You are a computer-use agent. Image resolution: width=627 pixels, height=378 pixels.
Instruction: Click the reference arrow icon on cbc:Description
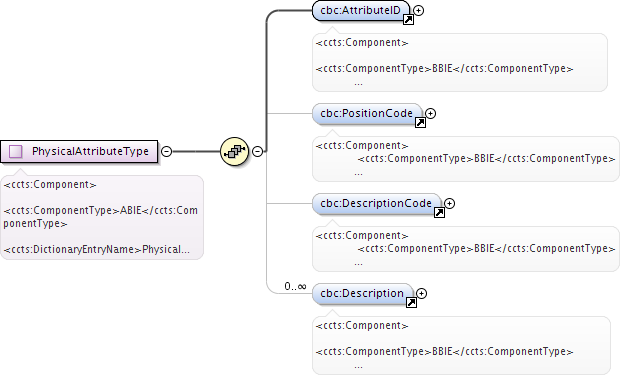[x=411, y=303]
